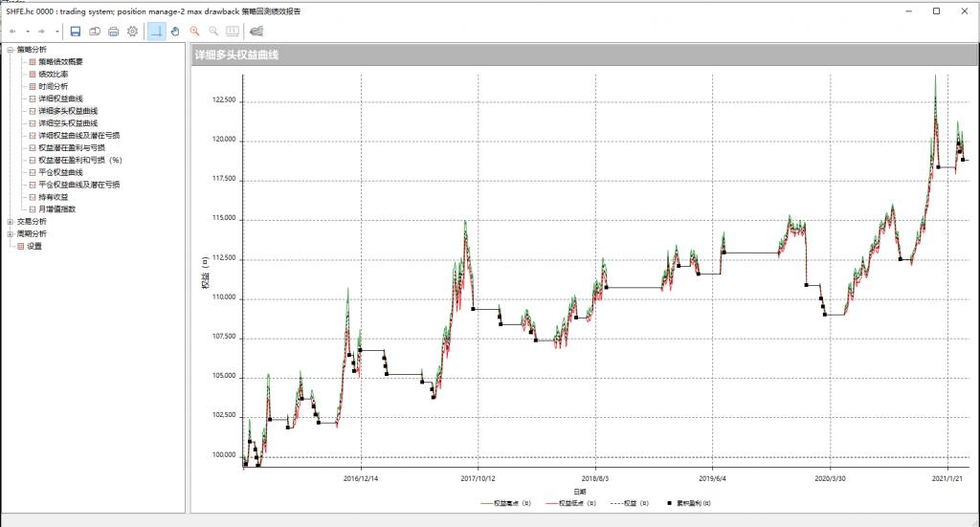Click the back navigation arrow
980x527 pixels.
point(12,32)
